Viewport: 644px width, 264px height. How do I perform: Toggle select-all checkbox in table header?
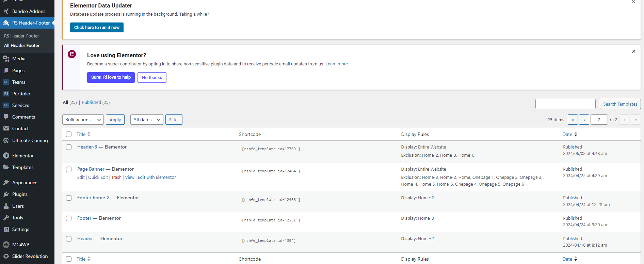[x=69, y=134]
